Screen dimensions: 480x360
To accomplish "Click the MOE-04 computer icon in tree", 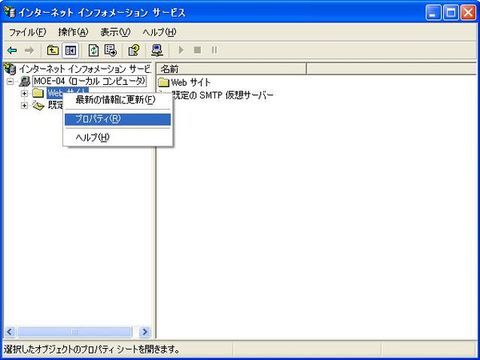I will point(24,81).
